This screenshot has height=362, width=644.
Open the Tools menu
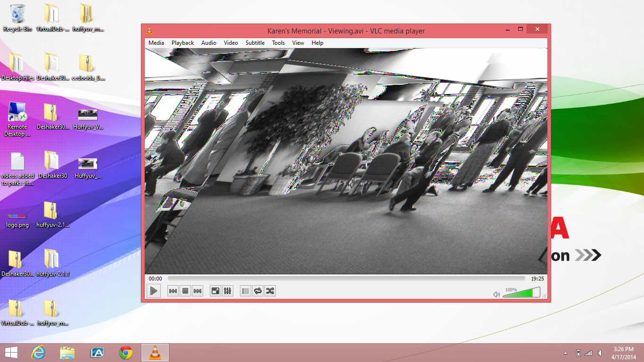tap(279, 43)
